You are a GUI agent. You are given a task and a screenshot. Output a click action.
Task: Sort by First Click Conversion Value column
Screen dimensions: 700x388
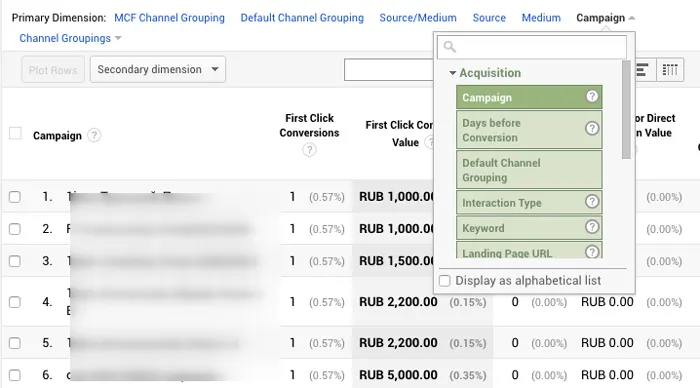click(x=399, y=134)
